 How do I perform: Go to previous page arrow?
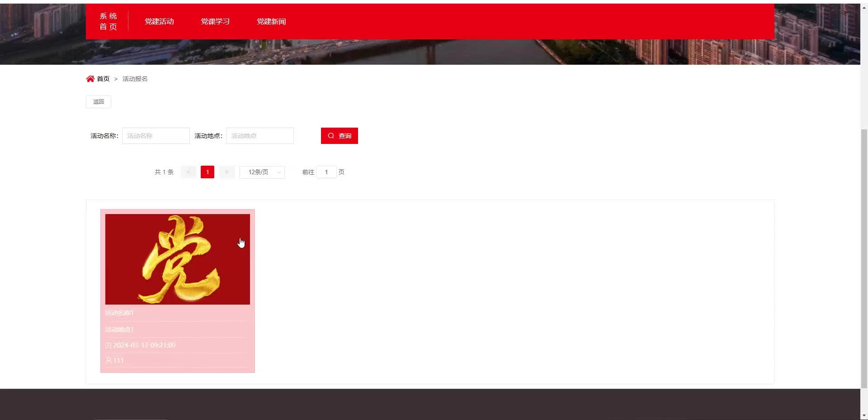pyautogui.click(x=189, y=172)
